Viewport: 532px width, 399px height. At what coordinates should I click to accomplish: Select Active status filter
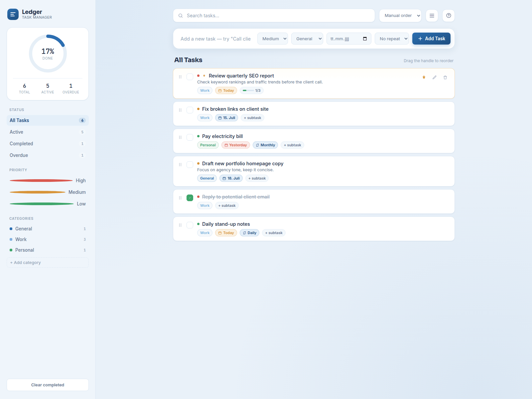[48, 132]
